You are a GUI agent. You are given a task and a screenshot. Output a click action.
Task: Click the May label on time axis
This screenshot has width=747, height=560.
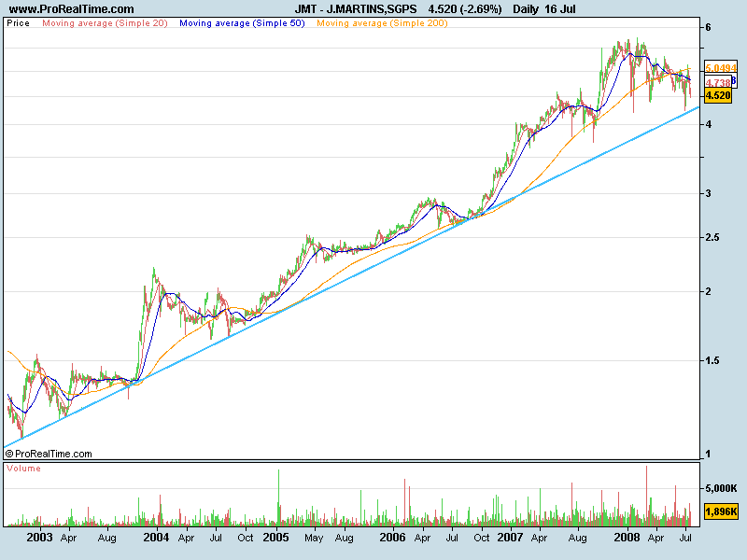[314, 539]
